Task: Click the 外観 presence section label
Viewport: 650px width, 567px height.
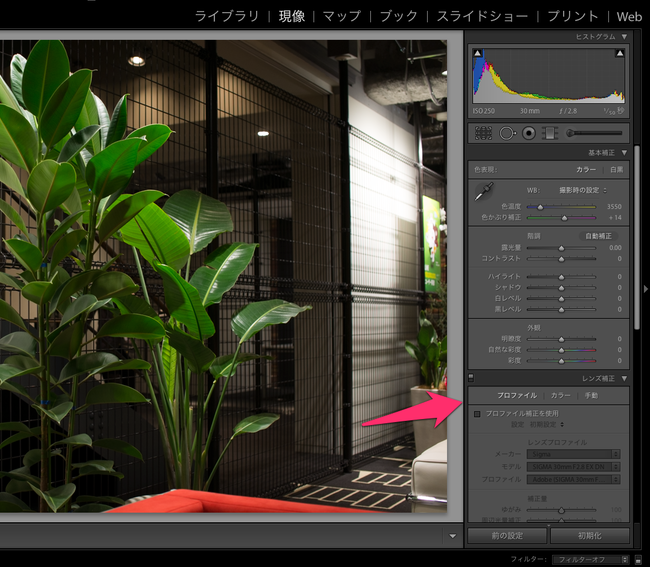Action: tap(534, 328)
